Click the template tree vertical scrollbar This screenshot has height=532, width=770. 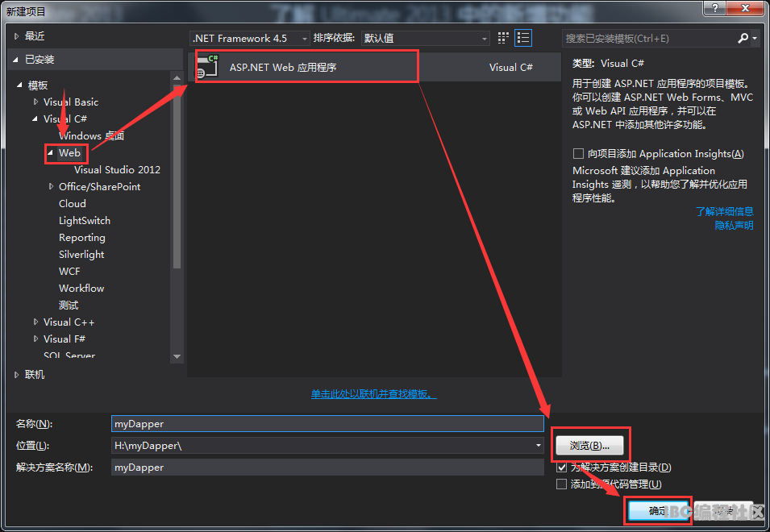pyautogui.click(x=177, y=177)
